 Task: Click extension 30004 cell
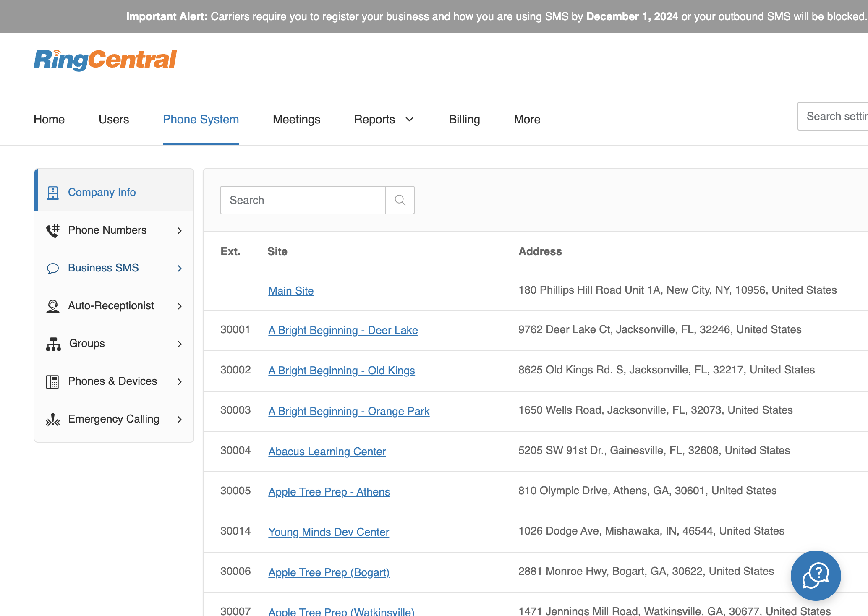tap(235, 450)
